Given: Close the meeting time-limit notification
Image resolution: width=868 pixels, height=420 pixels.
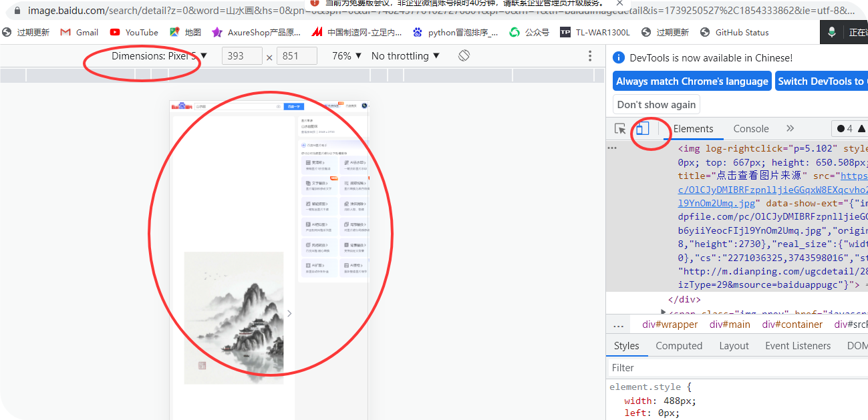Looking at the screenshot, I should point(619,3).
